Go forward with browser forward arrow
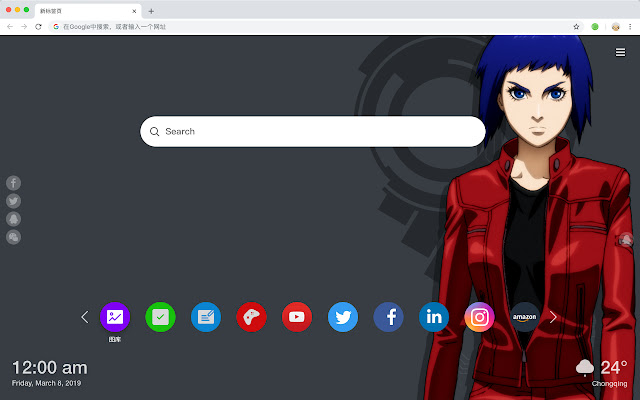 click(24, 27)
